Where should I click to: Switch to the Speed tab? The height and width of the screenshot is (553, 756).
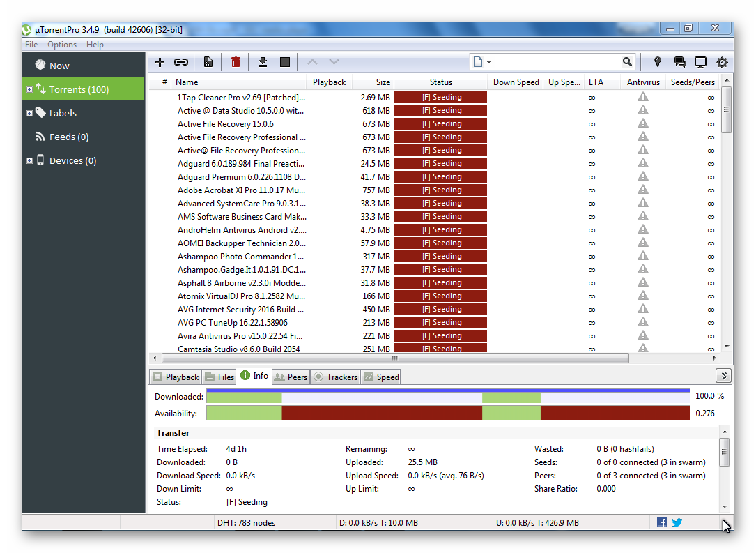[x=381, y=377]
